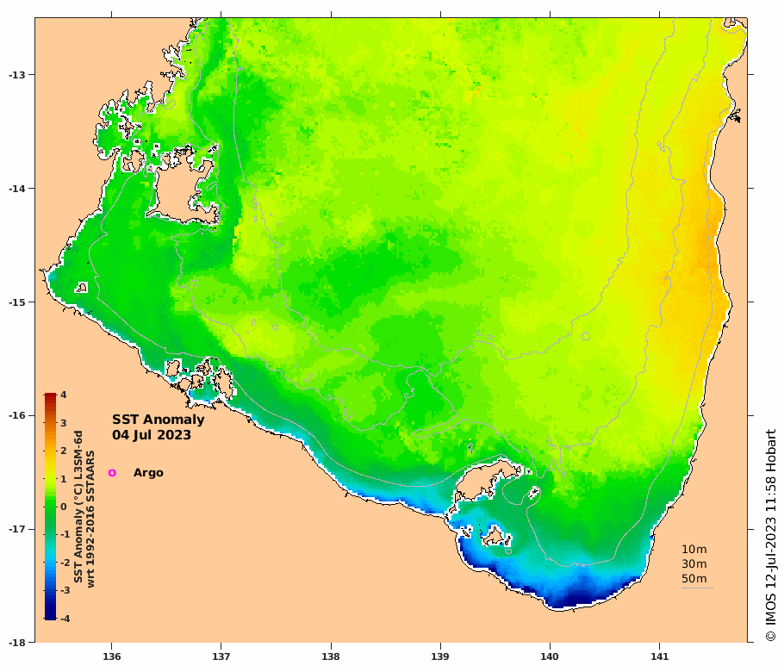Click latitude tick label '-16'
The image size is (784, 672).
point(16,415)
